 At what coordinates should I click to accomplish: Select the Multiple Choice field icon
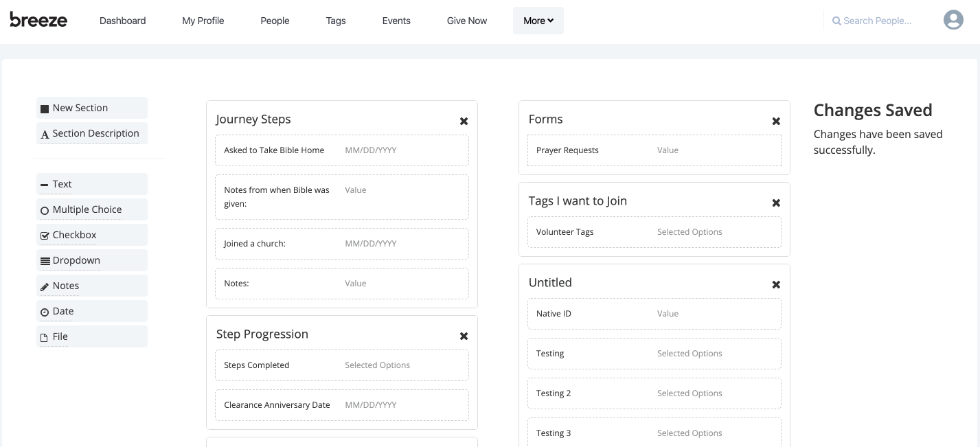(x=44, y=209)
